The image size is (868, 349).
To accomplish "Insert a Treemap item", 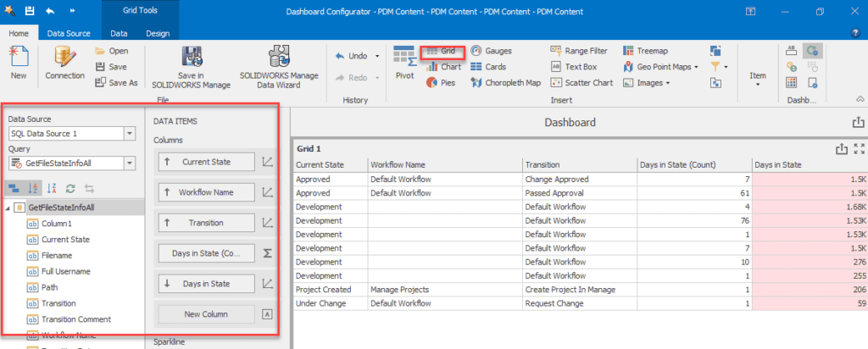I will point(645,51).
